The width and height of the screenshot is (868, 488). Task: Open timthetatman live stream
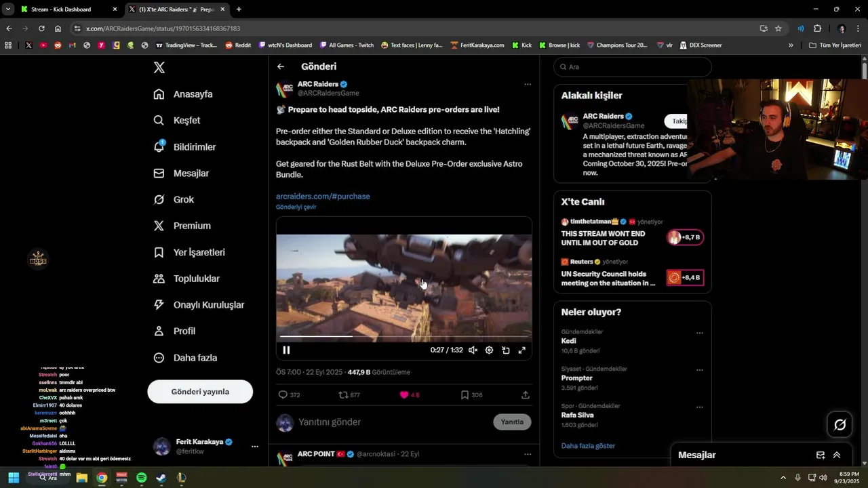tap(632, 232)
